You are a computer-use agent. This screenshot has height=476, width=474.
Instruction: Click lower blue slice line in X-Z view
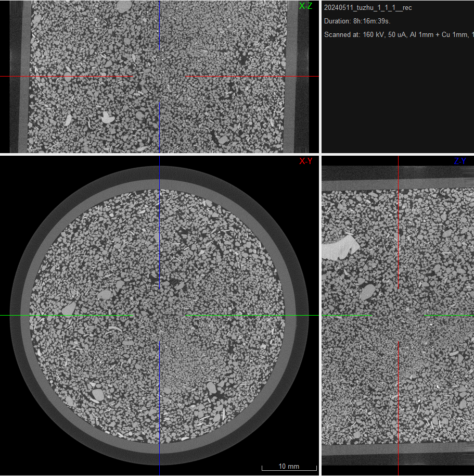[159, 127]
